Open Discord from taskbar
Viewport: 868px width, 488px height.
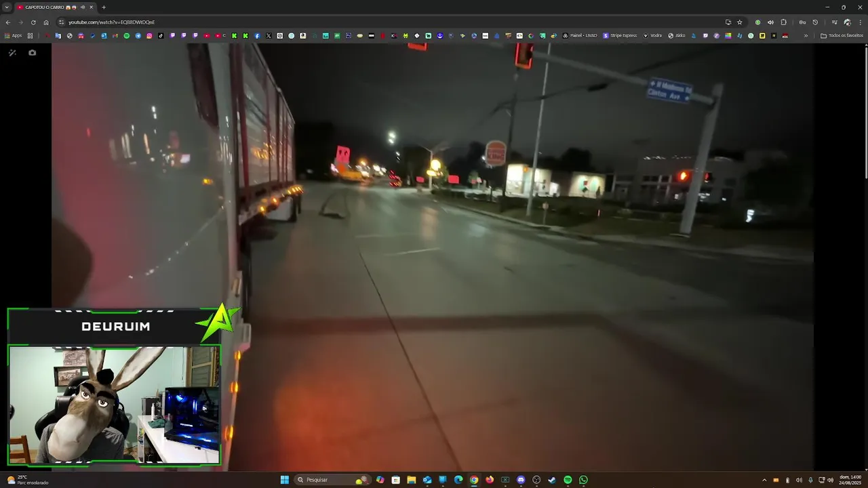coord(521,480)
